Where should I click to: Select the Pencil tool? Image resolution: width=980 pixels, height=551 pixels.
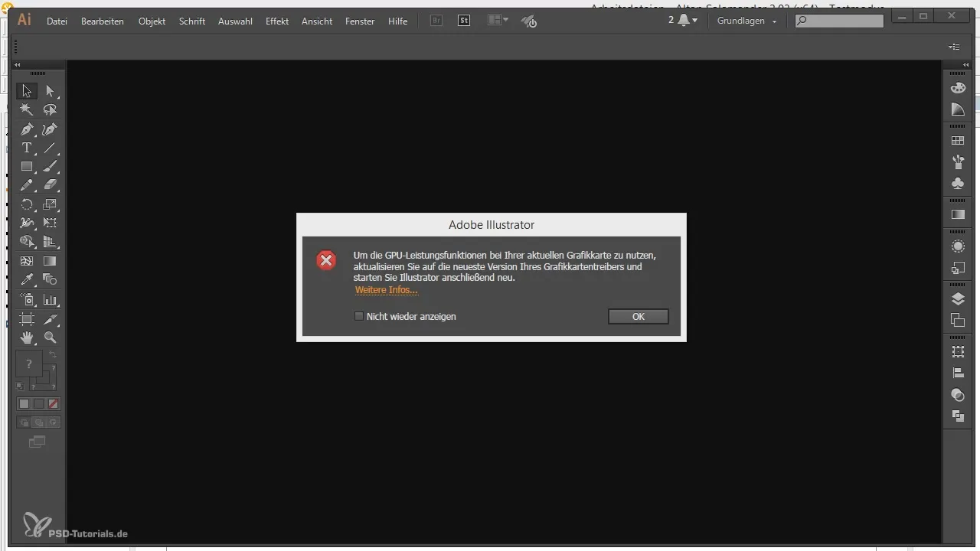pyautogui.click(x=27, y=185)
